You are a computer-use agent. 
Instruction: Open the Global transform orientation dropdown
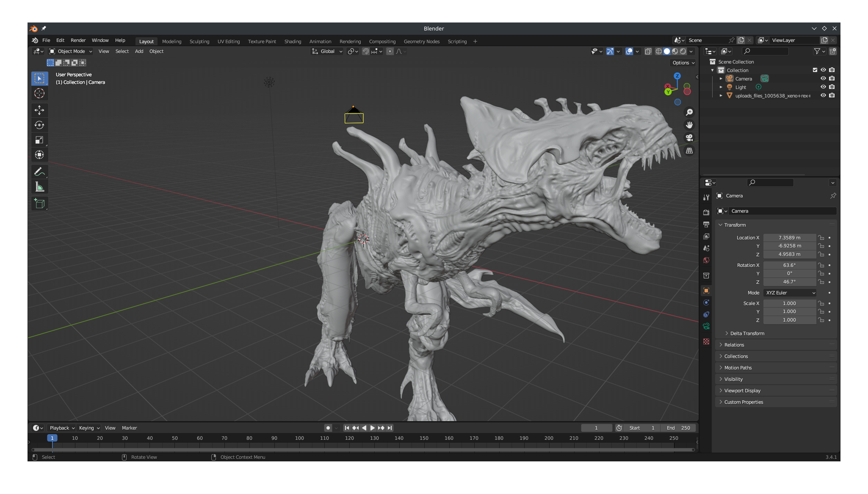(327, 51)
